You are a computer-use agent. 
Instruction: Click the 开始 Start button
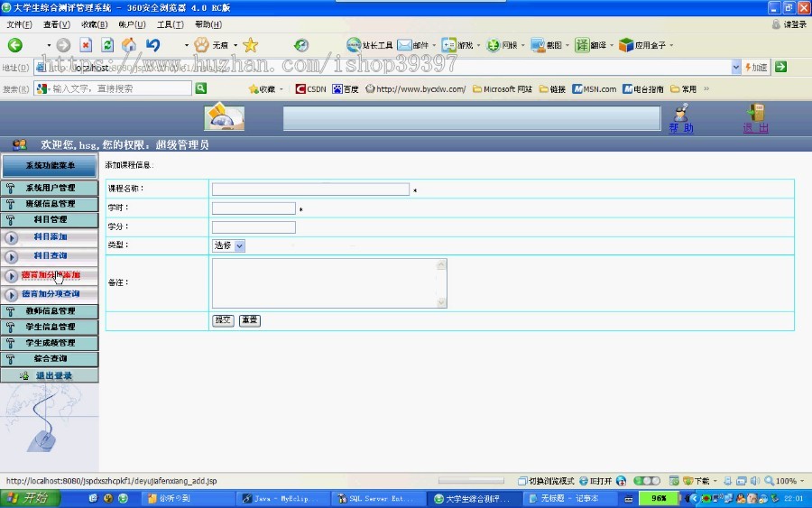tap(30, 498)
